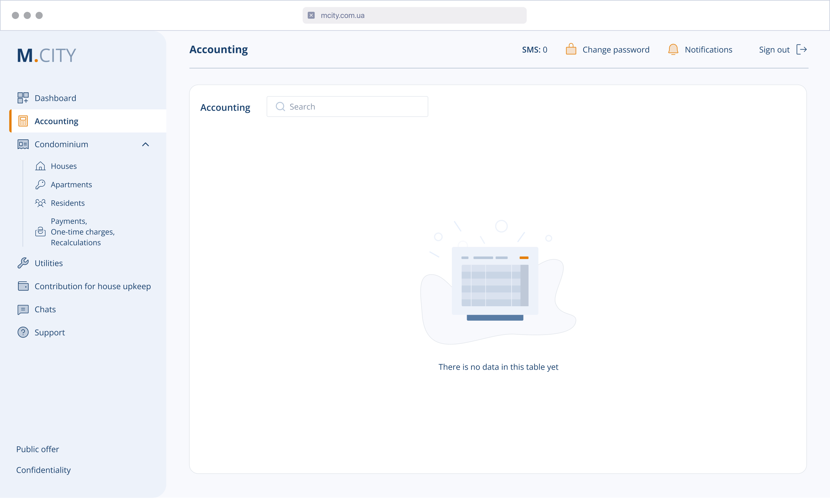Click the Sign out arrow icon

click(801, 50)
